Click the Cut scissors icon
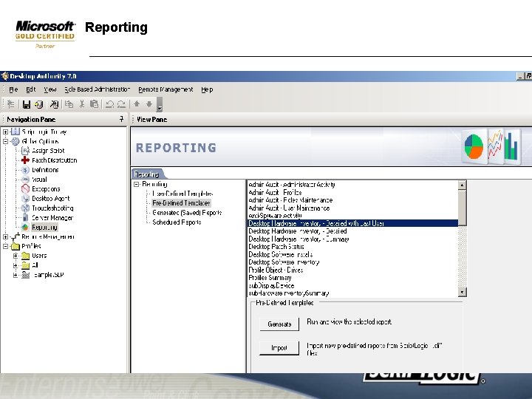This screenshot has width=532, height=399. 82,104
